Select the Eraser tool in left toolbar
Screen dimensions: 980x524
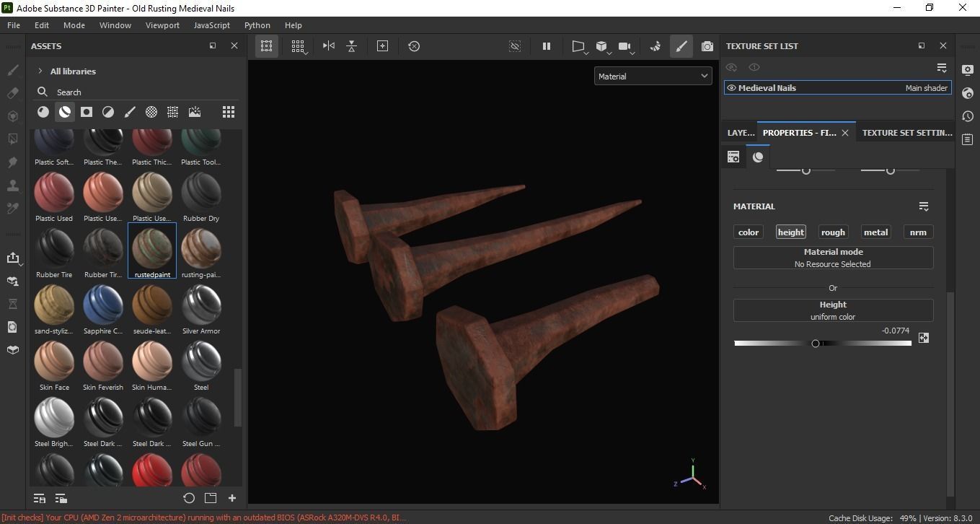tap(12, 93)
